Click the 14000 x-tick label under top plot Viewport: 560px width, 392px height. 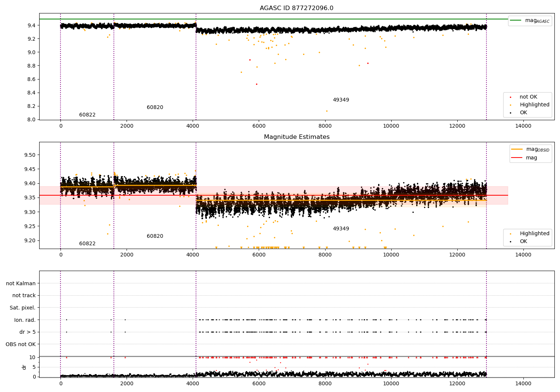point(523,126)
